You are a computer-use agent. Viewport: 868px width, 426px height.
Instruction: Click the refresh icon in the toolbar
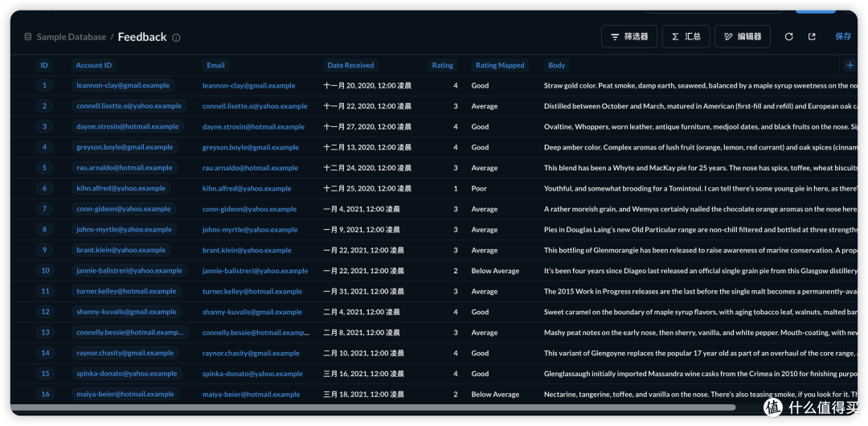(x=789, y=36)
